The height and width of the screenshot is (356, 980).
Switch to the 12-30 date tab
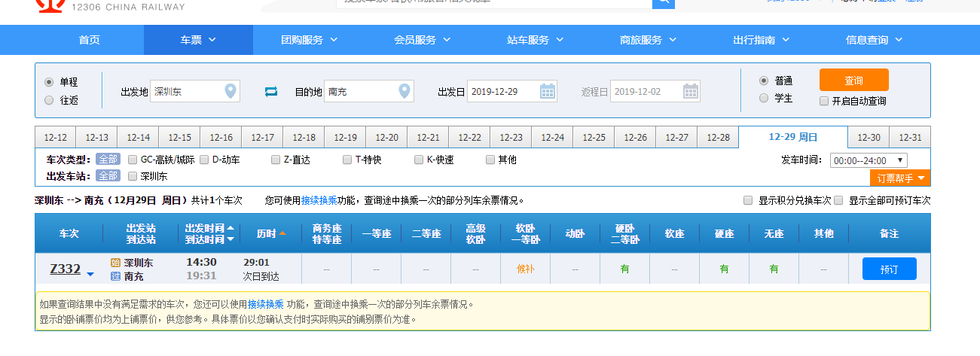coord(869,138)
